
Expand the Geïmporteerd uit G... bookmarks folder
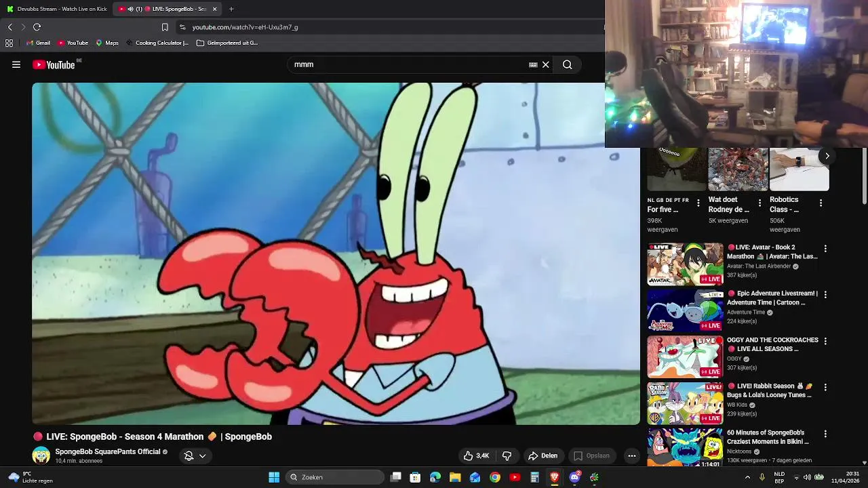227,43
